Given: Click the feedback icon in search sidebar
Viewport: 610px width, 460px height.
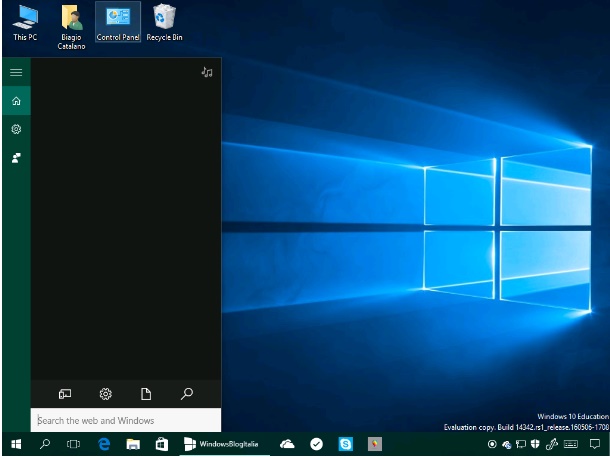Looking at the screenshot, I should 16,158.
